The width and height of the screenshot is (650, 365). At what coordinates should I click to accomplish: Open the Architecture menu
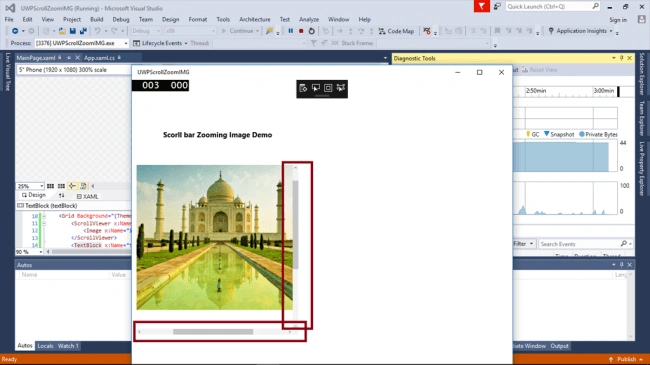[x=255, y=19]
